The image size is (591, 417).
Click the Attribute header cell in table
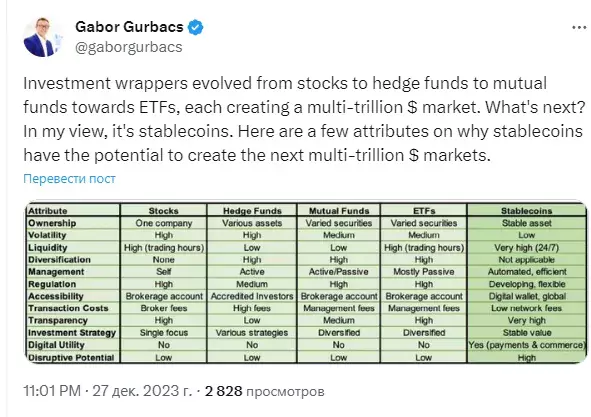tap(48, 211)
